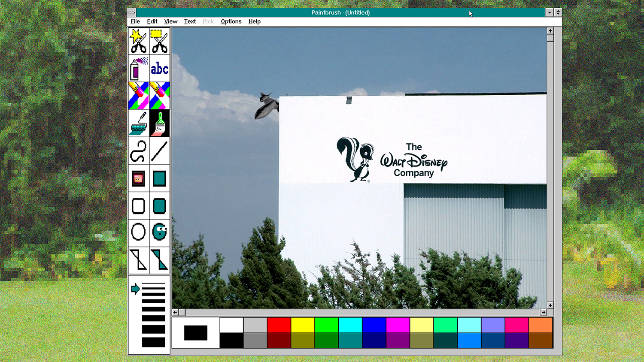
Task: Select the Filled Polygon tool
Action: pos(160,260)
